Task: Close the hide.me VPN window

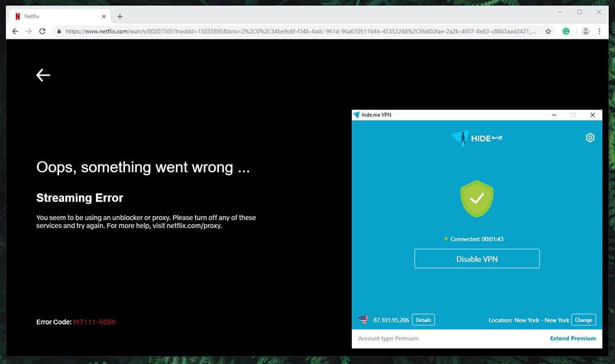Action: click(x=593, y=115)
